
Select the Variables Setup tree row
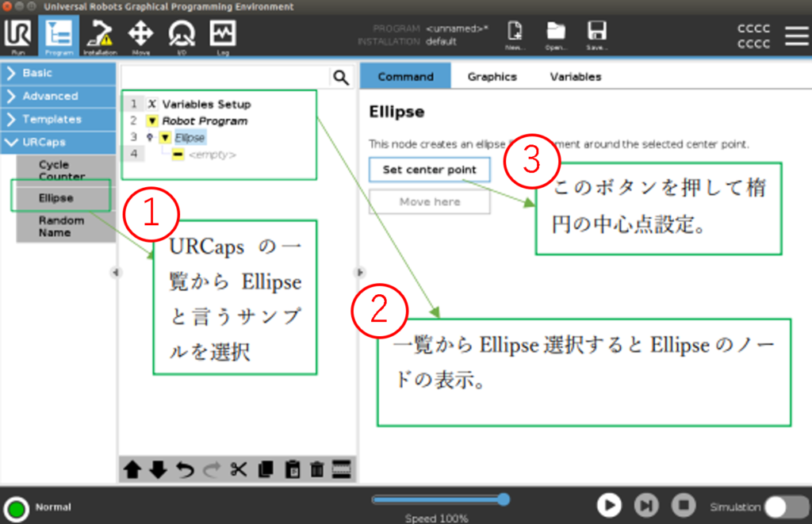pyautogui.click(x=206, y=105)
